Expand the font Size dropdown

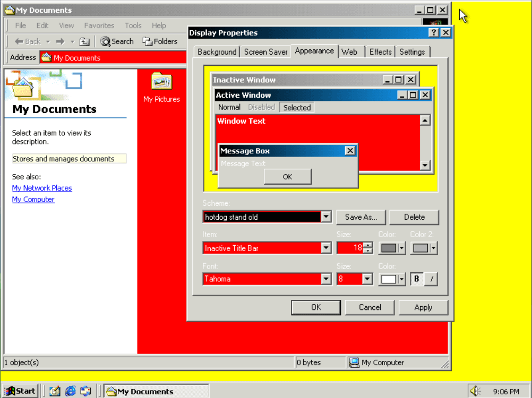[367, 279]
